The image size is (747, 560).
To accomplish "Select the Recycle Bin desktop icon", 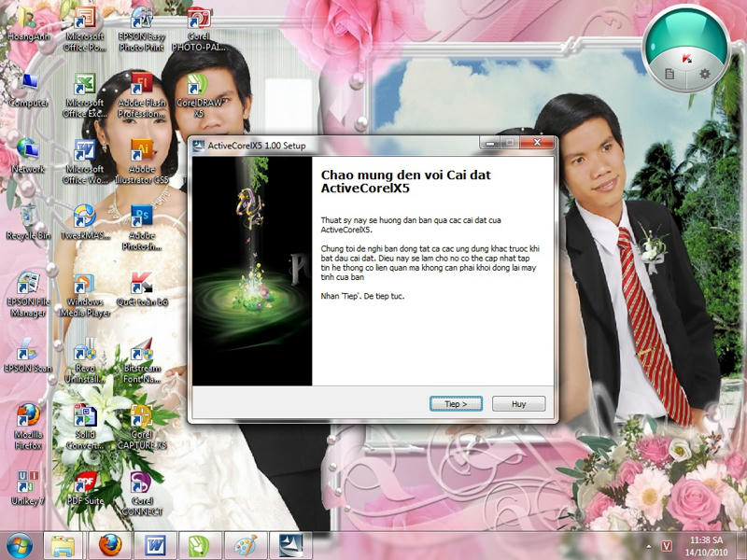I will point(28,217).
